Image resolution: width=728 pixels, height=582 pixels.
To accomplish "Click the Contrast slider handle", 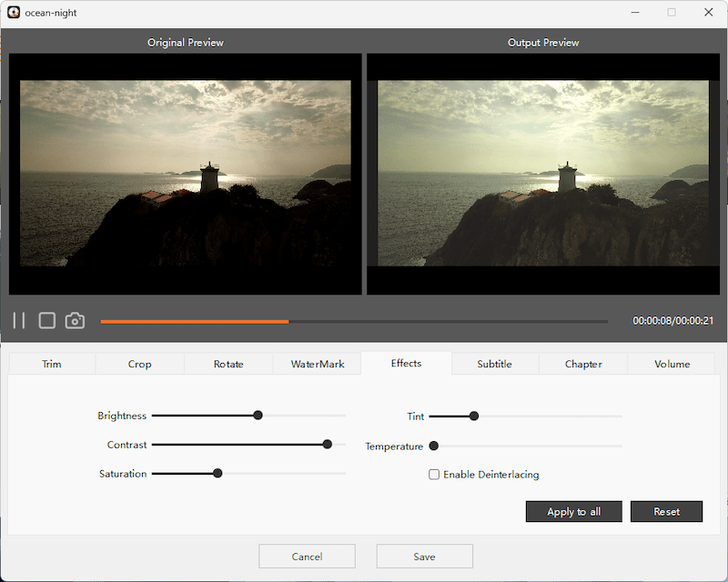I will (x=328, y=445).
